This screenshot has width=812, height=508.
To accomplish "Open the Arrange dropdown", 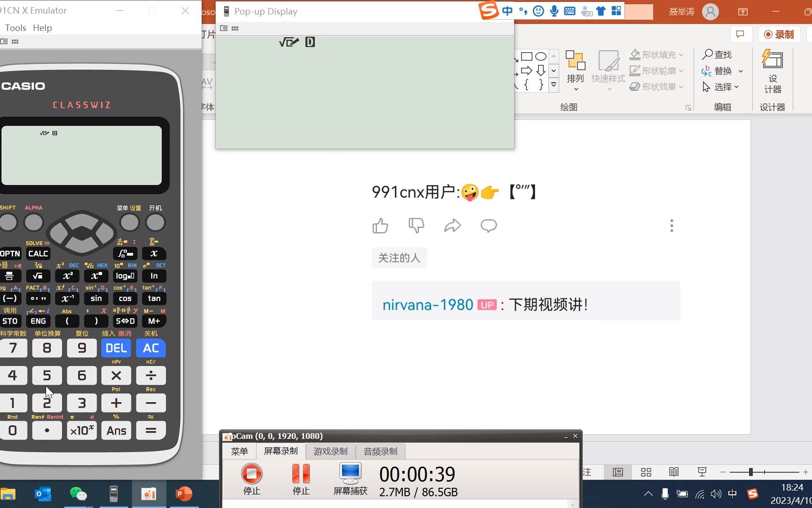I will pos(576,71).
